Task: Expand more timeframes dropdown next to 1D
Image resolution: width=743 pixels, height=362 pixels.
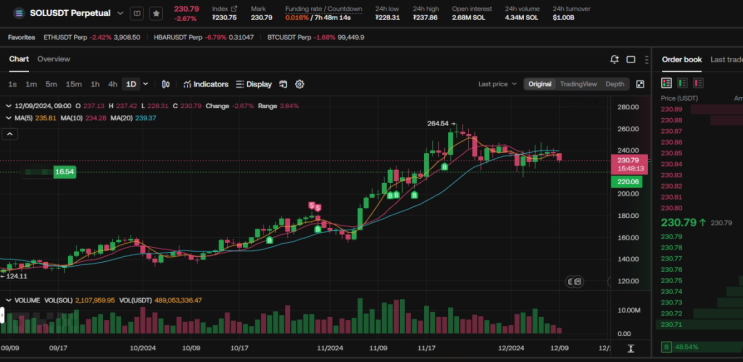Action: click(145, 84)
